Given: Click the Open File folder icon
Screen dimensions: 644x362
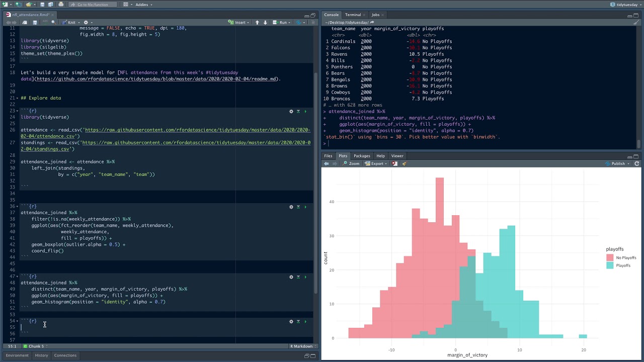Looking at the screenshot, I should 29,5.
